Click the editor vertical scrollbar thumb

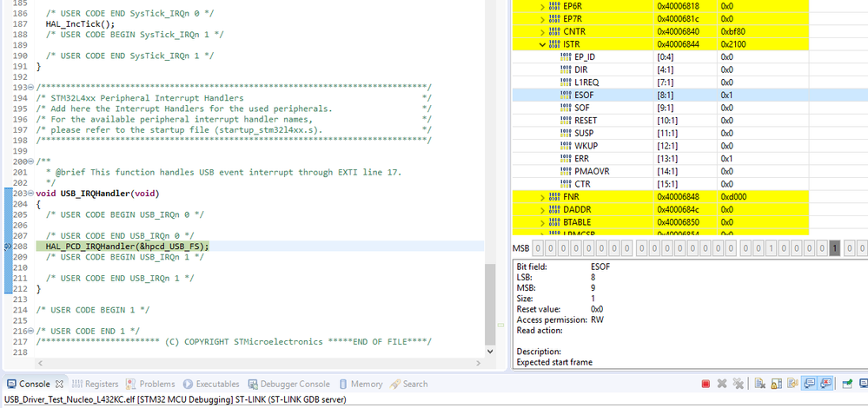pyautogui.click(x=489, y=304)
